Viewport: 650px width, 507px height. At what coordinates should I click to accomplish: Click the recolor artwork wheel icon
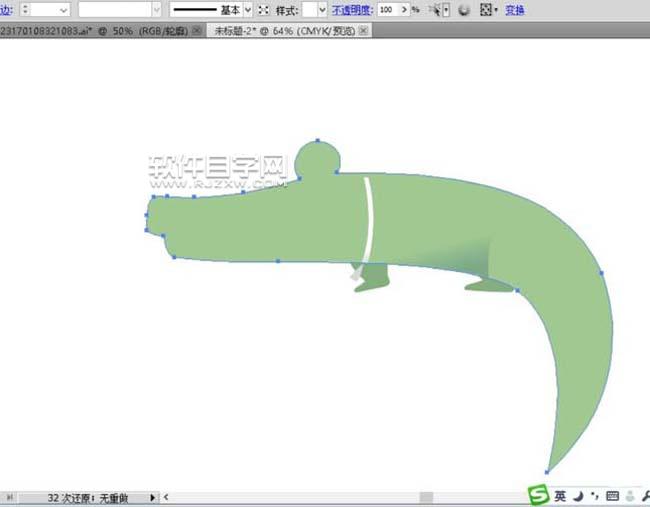click(x=463, y=9)
